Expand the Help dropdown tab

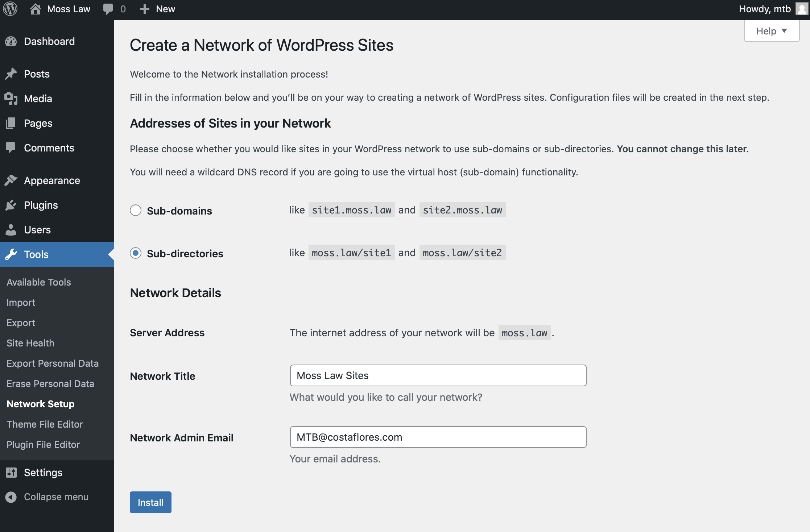pyautogui.click(x=772, y=31)
